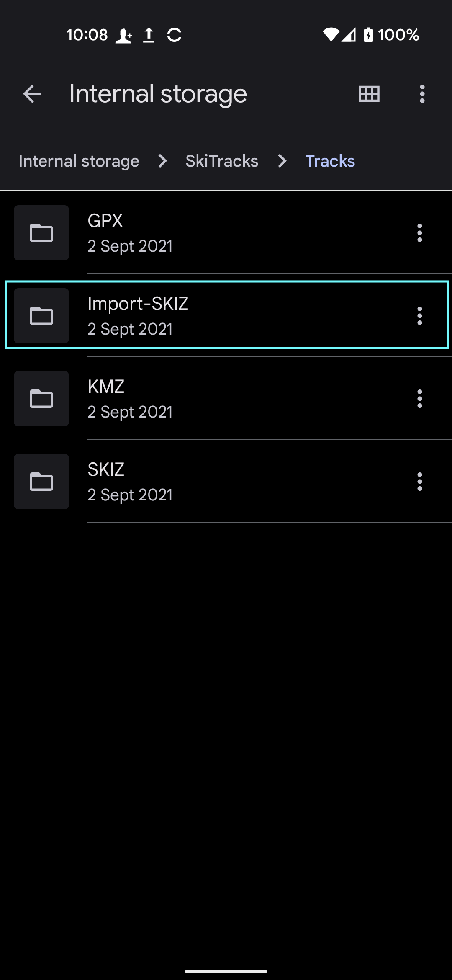Tap the home gesture navigation bar
The height and width of the screenshot is (980, 452).
[226, 971]
